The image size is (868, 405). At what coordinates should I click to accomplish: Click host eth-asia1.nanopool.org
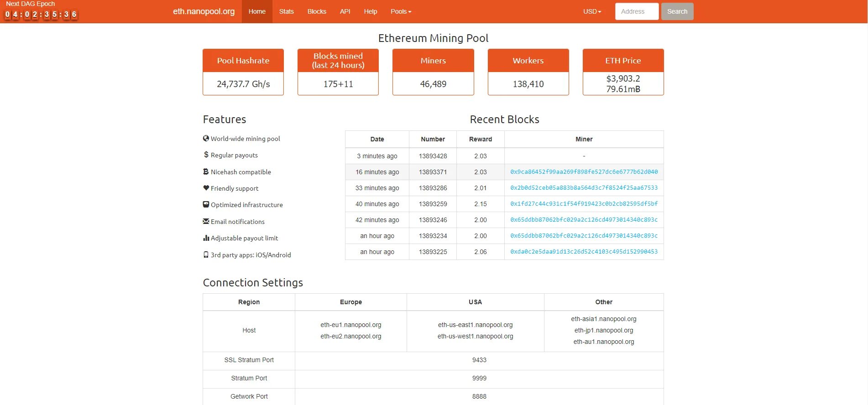[x=603, y=319]
